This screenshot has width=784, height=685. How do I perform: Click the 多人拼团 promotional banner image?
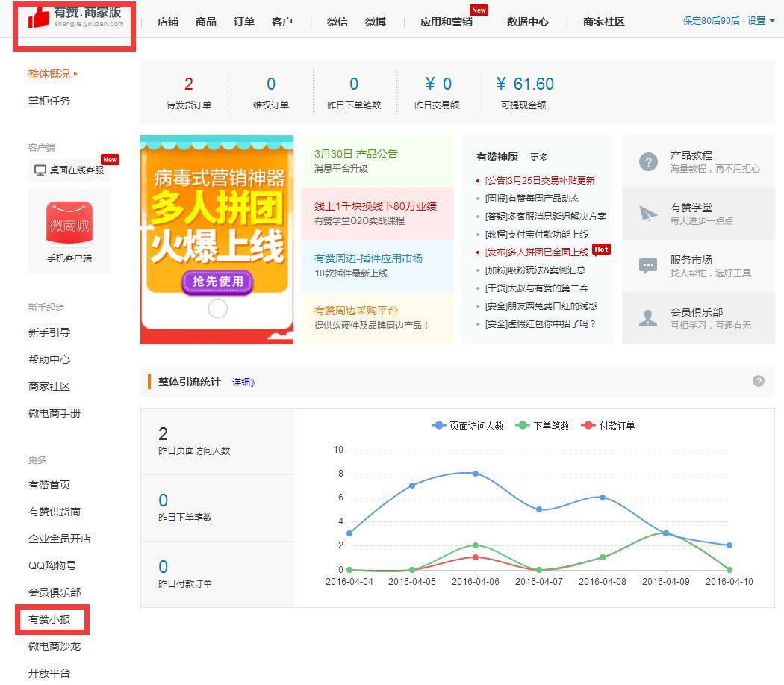tap(217, 240)
